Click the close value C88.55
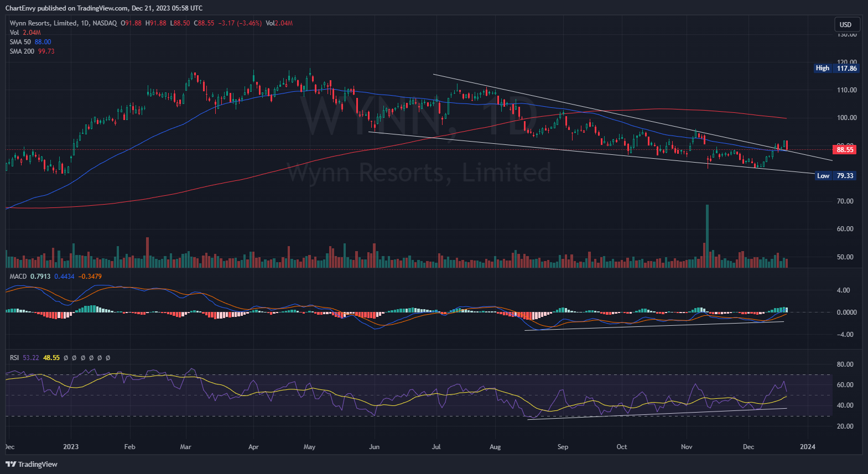 click(x=204, y=23)
